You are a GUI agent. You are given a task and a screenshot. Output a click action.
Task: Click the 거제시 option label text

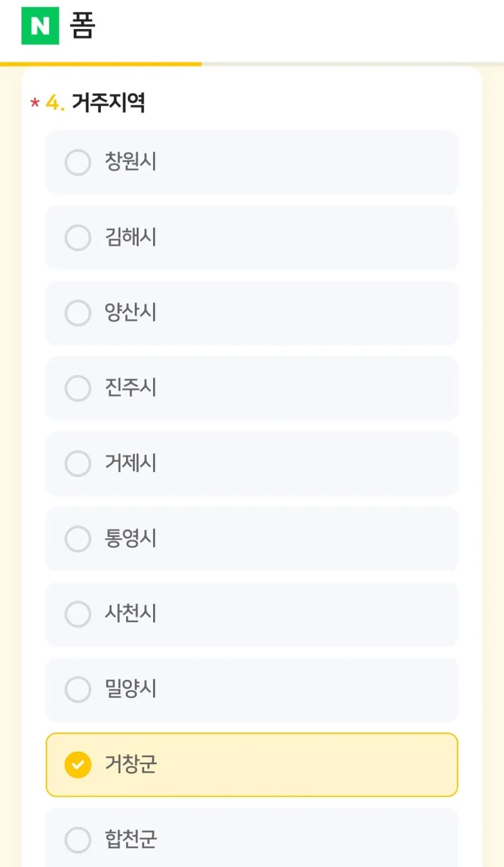tap(130, 464)
